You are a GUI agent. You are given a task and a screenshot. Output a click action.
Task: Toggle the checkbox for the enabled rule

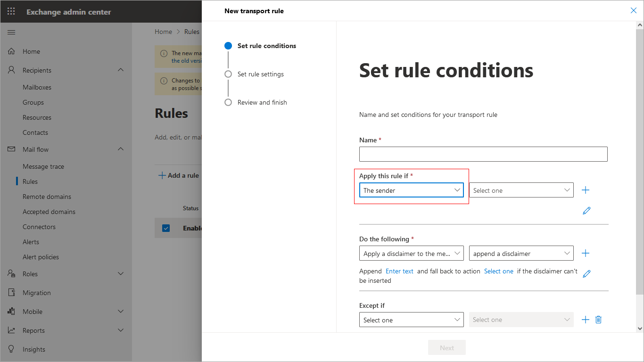point(166,228)
